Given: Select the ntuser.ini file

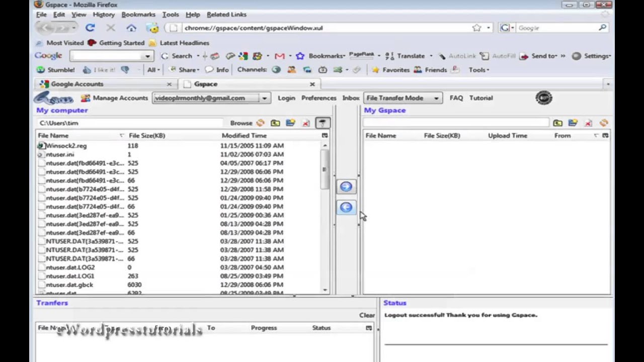Looking at the screenshot, I should (60, 154).
